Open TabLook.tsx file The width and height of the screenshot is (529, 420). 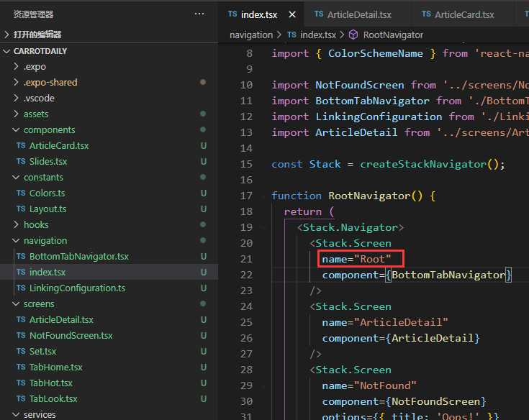[53, 398]
